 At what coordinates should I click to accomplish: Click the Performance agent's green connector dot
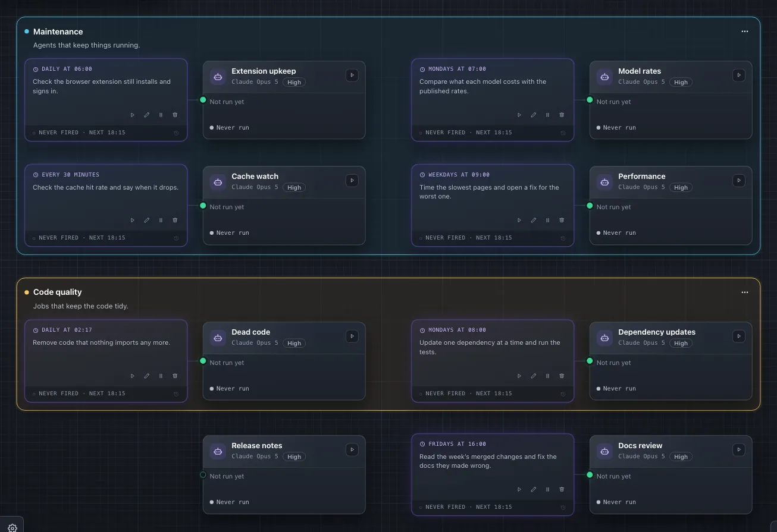point(590,206)
